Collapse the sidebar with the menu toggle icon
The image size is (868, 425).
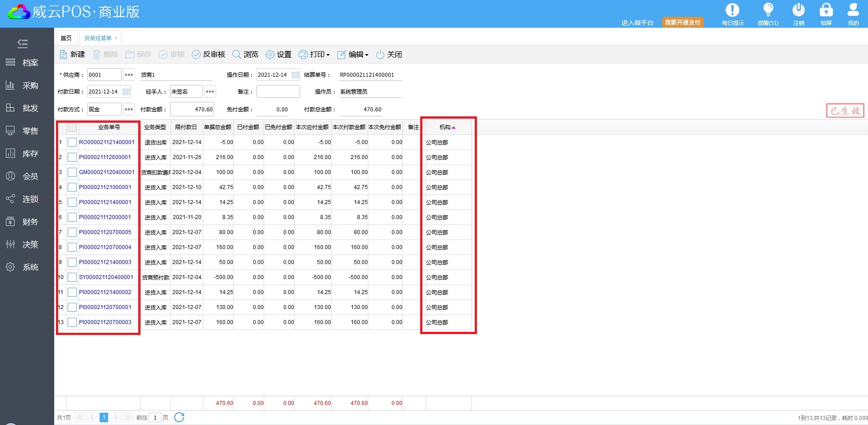(x=22, y=44)
